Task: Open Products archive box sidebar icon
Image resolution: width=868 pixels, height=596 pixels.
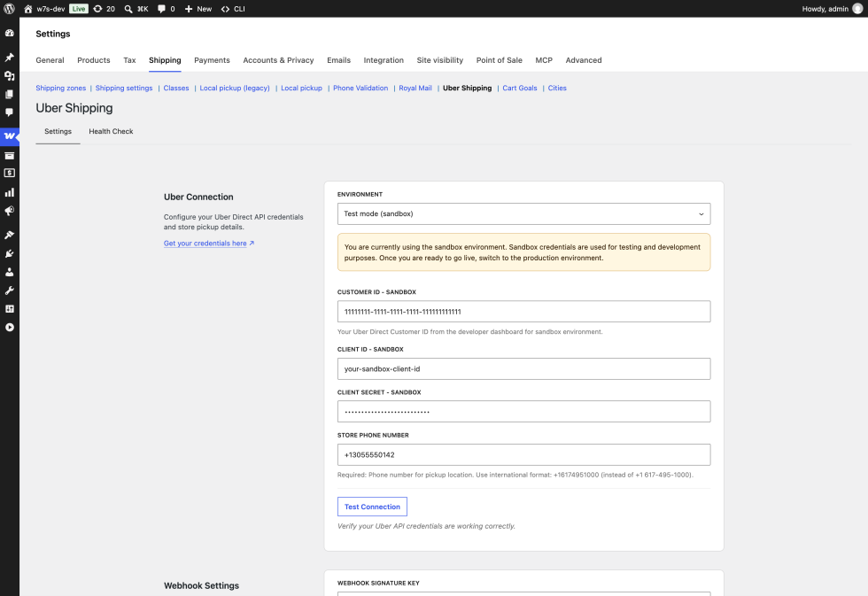Action: pos(10,156)
